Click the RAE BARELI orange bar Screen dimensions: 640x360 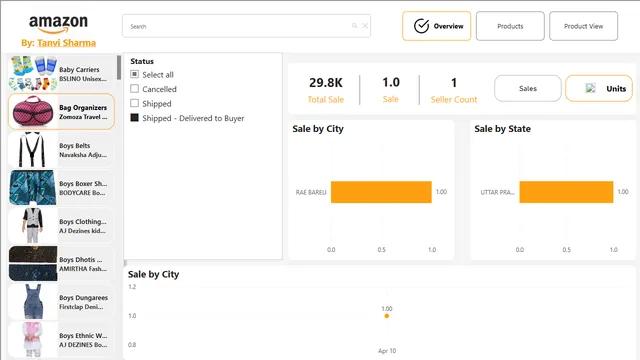381,192
